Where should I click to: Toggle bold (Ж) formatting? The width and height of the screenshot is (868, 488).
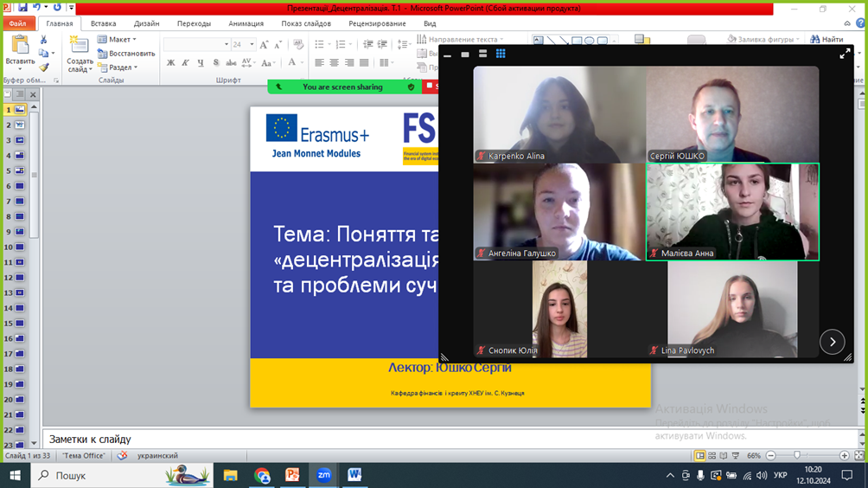pyautogui.click(x=170, y=62)
